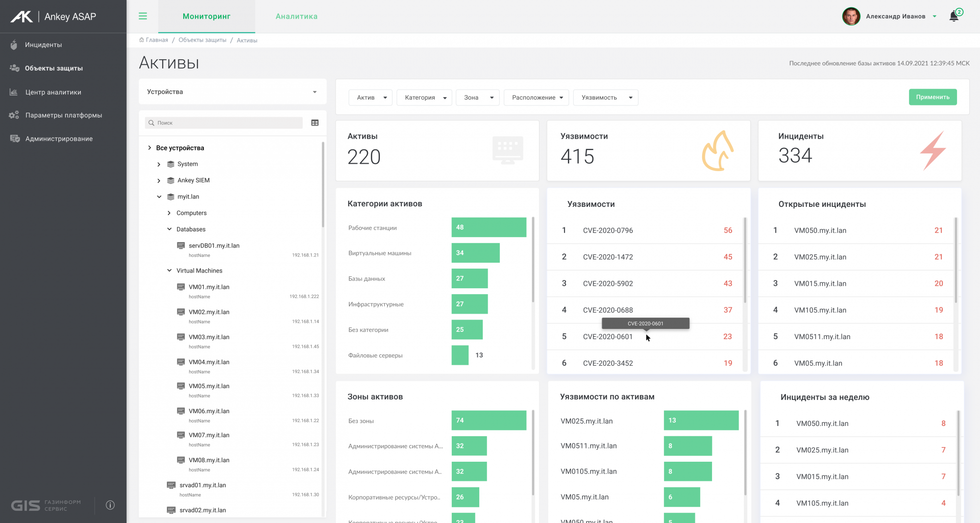The width and height of the screenshot is (980, 523).
Task: Switch to the Мониторинг tab
Action: [x=206, y=16]
